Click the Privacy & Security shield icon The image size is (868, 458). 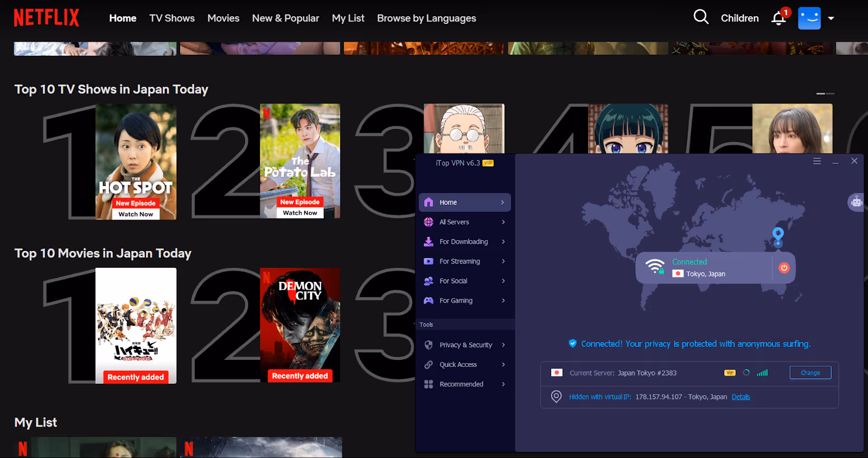point(429,345)
